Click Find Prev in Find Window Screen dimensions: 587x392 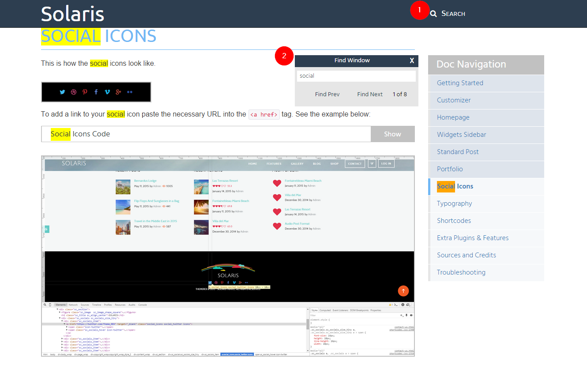point(327,94)
